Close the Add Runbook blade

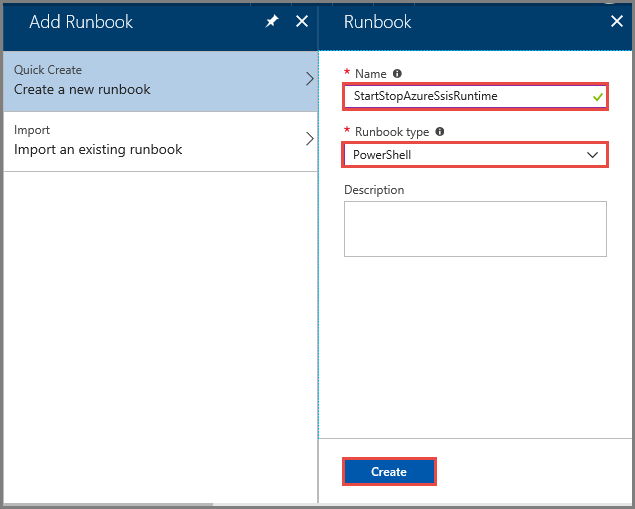tap(302, 22)
